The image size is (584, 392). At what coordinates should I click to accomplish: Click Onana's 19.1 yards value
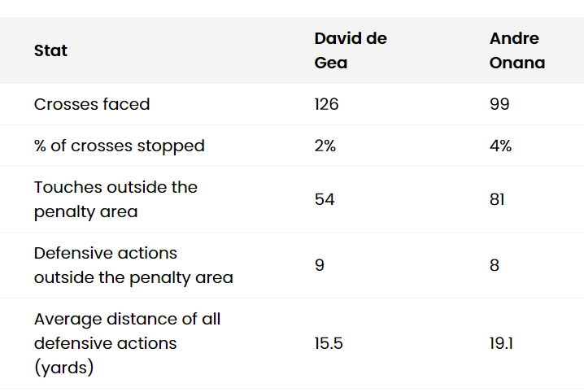(502, 343)
